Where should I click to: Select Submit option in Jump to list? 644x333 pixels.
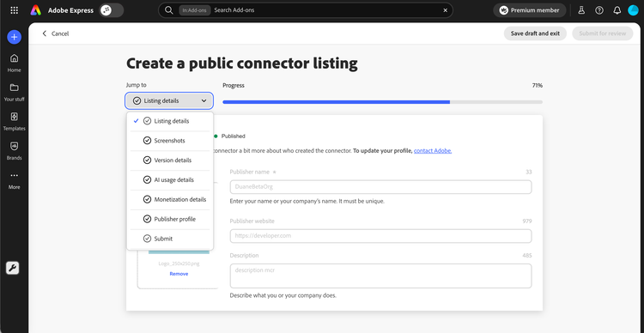170,239
